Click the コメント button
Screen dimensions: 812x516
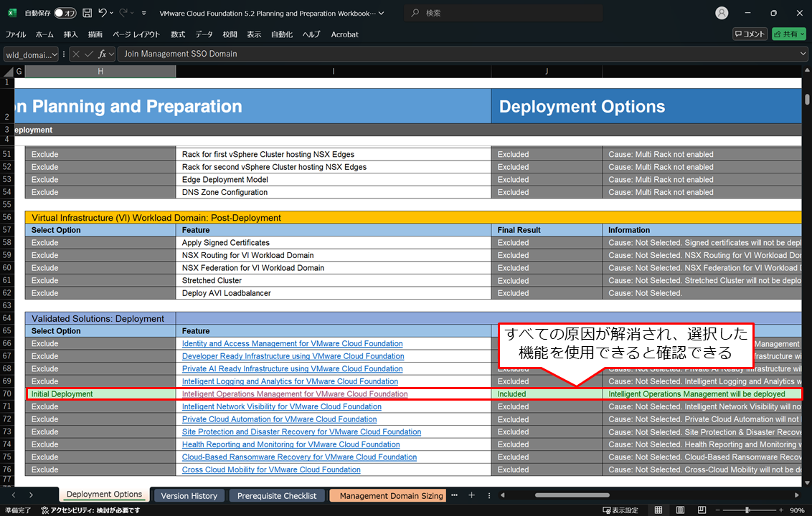tap(750, 34)
